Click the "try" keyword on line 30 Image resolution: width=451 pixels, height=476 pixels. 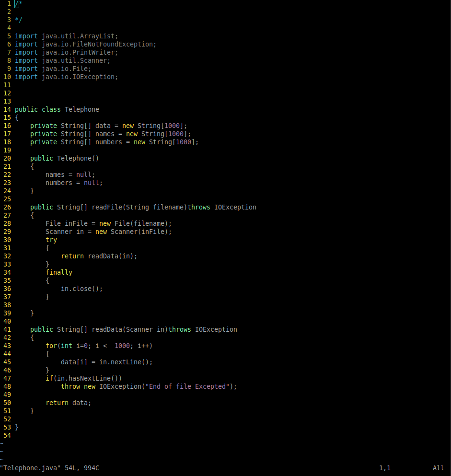51,240
